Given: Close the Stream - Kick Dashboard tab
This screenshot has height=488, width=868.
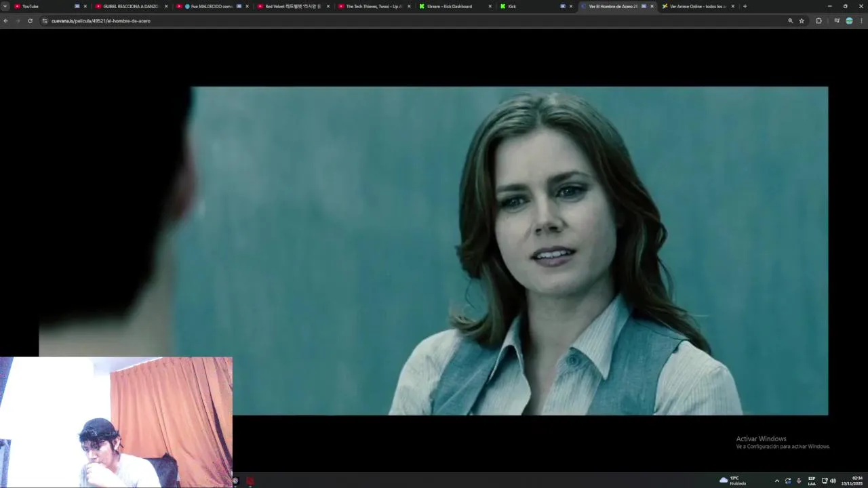Looking at the screenshot, I should point(490,6).
